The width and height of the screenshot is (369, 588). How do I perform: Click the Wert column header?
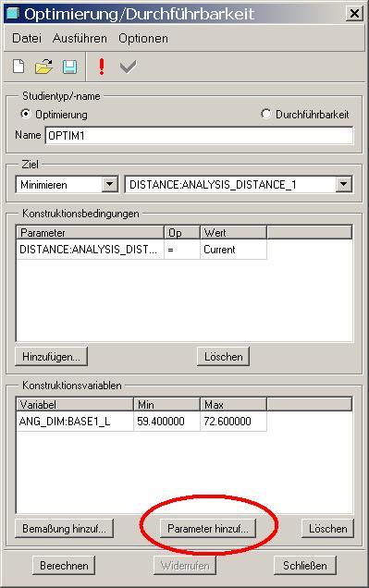(233, 232)
